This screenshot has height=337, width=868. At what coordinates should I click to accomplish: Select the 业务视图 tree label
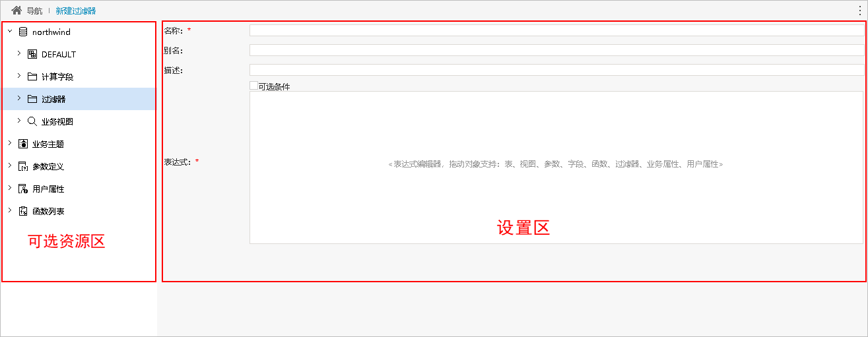point(57,121)
